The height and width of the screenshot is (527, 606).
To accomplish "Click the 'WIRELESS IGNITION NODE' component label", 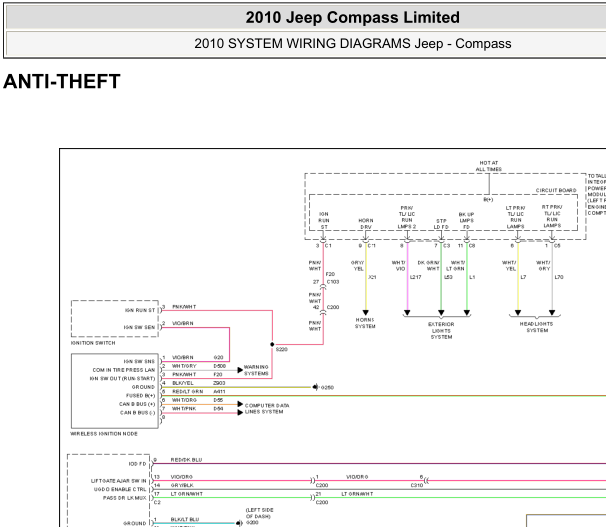I will [104, 434].
